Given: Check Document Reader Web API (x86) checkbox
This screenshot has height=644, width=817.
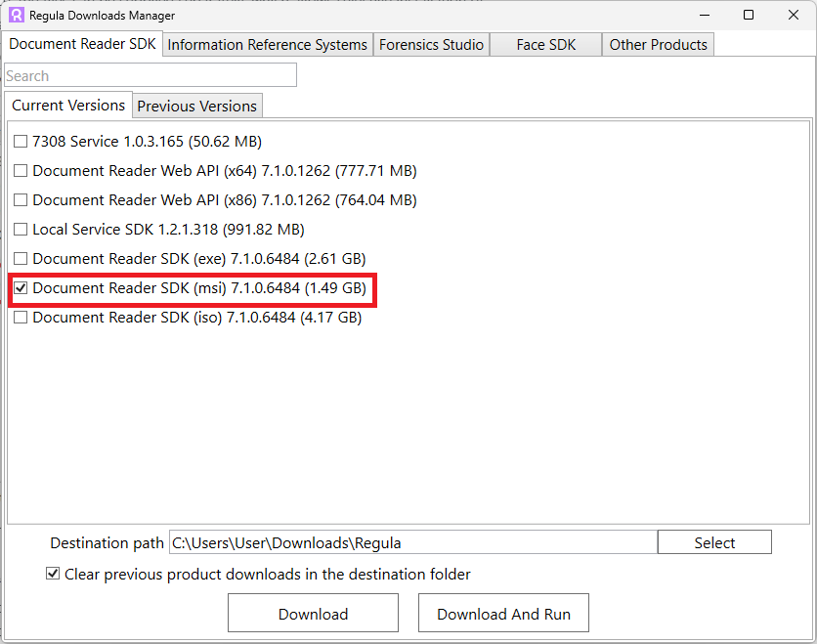Looking at the screenshot, I should 21,200.
